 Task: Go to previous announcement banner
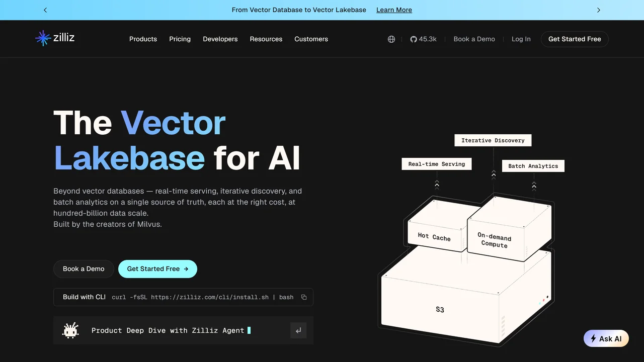45,10
